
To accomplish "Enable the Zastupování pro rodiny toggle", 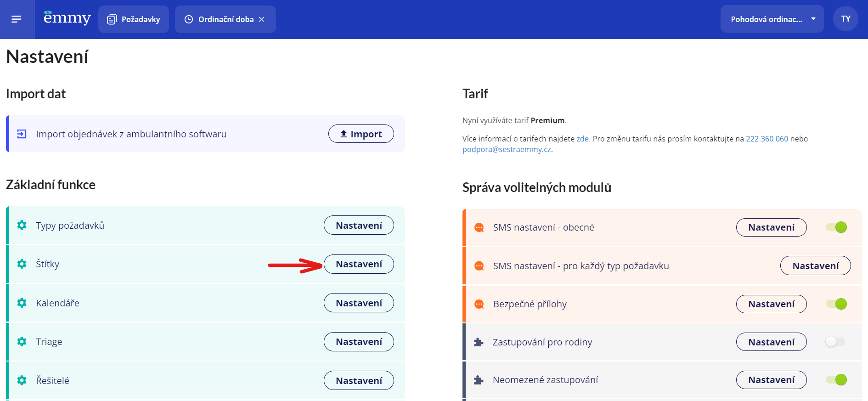I will tap(835, 342).
